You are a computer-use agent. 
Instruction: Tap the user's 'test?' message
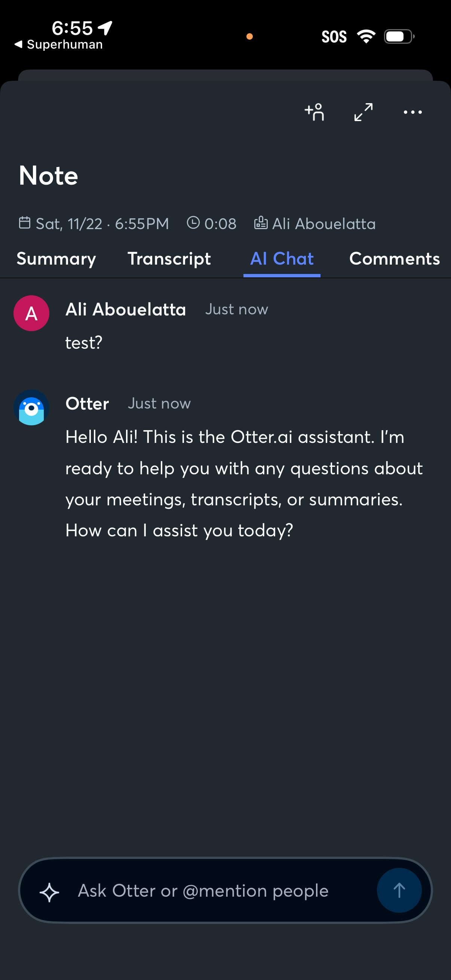[x=84, y=343]
